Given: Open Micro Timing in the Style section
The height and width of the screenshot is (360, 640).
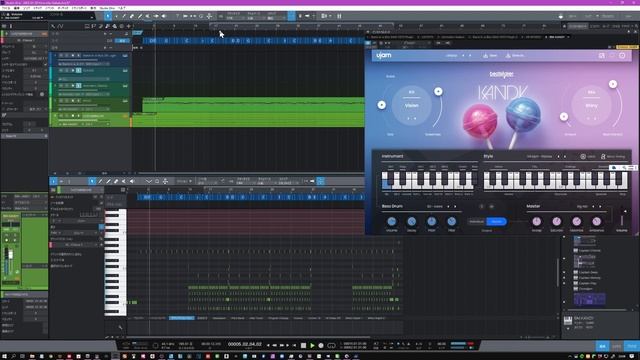Looking at the screenshot, I should coord(613,156).
